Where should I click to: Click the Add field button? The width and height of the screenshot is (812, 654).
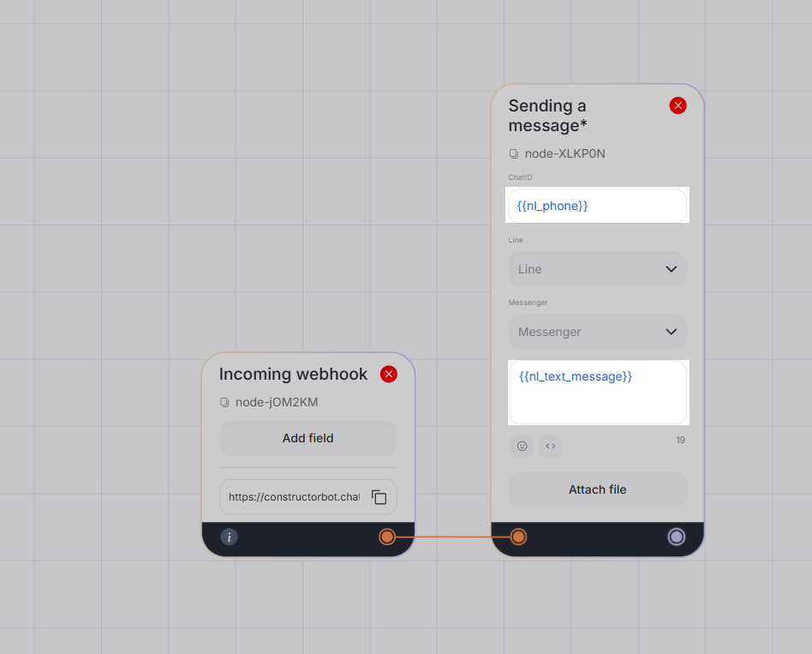click(x=308, y=438)
